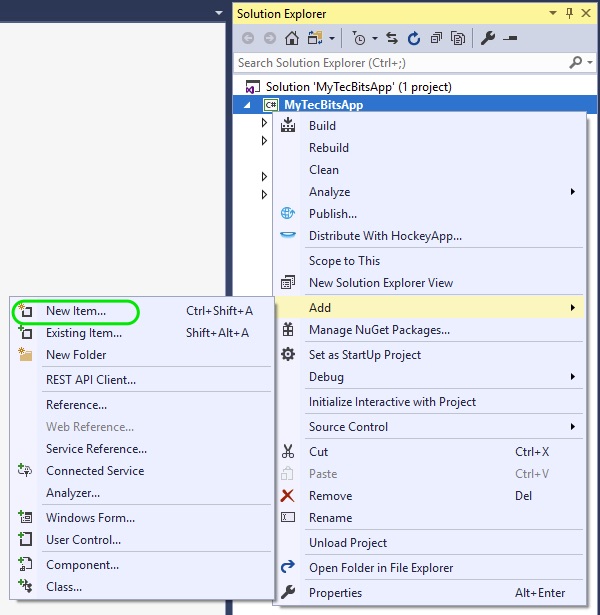The width and height of the screenshot is (600, 615).
Task: Collapse the MyTecBitsApp project node
Action: 247,105
